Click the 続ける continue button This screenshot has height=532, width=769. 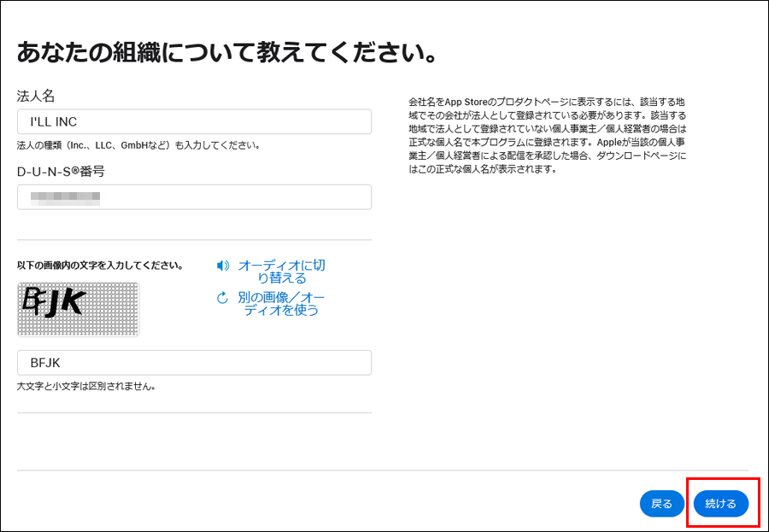pyautogui.click(x=721, y=504)
